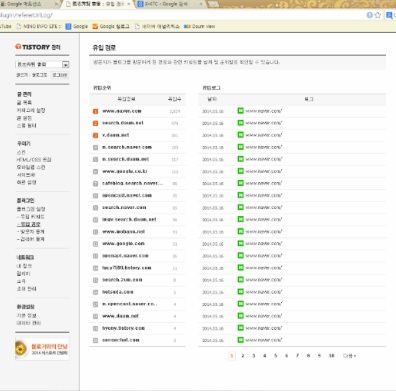Click the Google bookmark favicon in bookmarks bar
396x391 pixels.
point(68,26)
